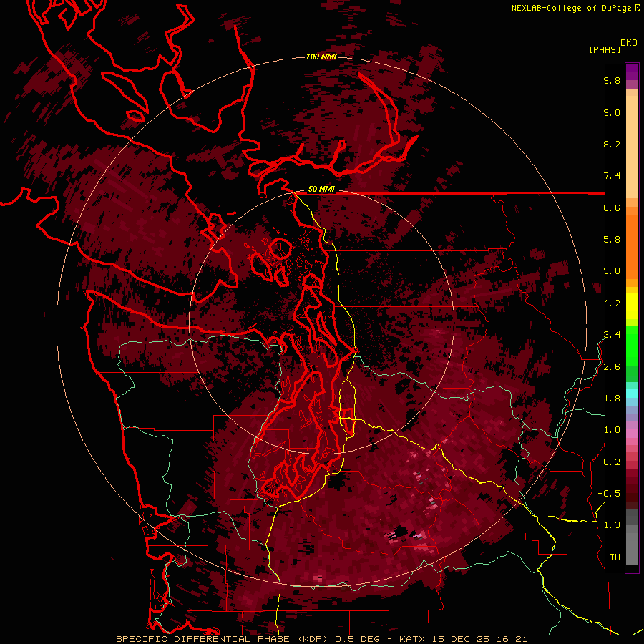
Task: Click the -0.5 scale value
Action: click(x=609, y=494)
